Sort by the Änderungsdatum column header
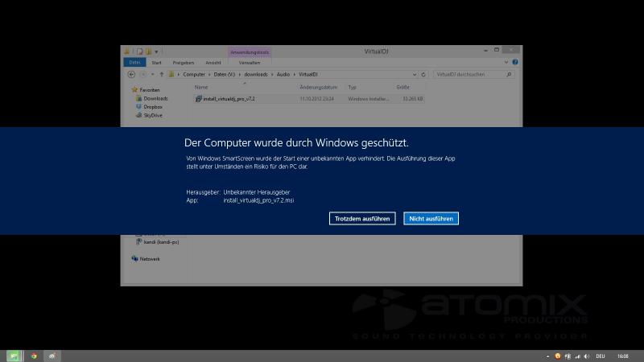This screenshot has height=362, width=644. (318, 87)
